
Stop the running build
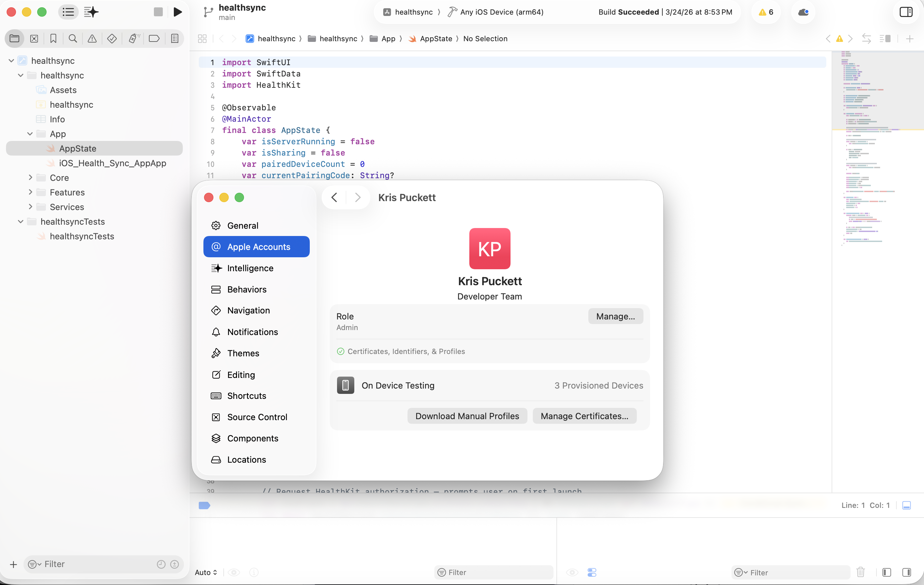click(158, 12)
